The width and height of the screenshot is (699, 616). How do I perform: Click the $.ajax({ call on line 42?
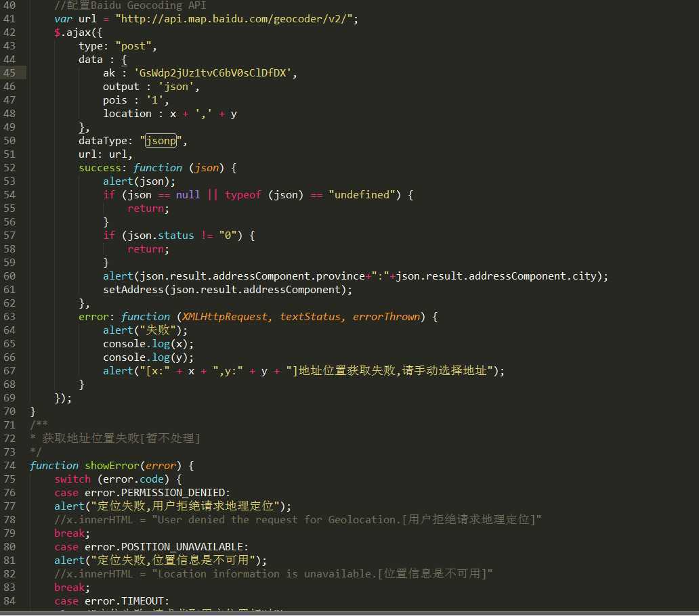point(78,32)
